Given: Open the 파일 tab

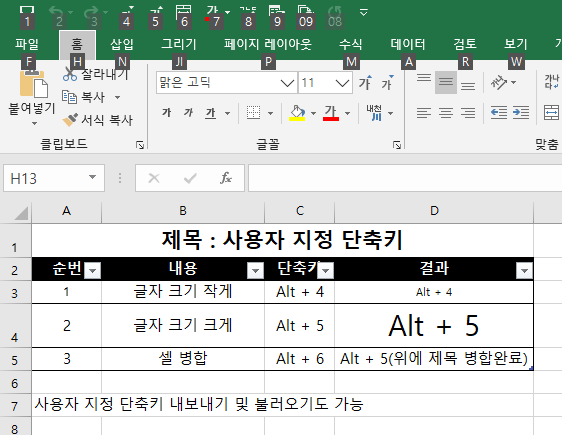Looking at the screenshot, I should (27, 44).
